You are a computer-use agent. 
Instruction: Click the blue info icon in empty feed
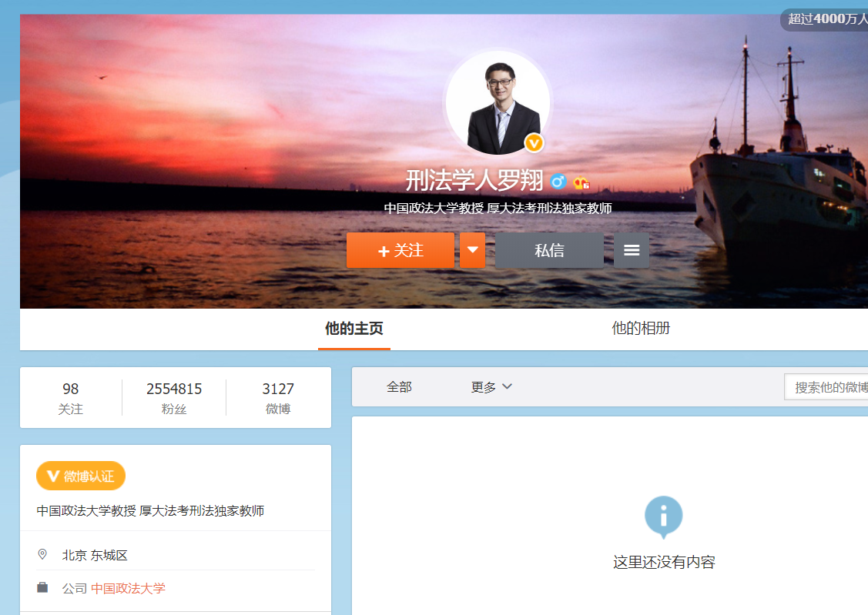point(663,514)
